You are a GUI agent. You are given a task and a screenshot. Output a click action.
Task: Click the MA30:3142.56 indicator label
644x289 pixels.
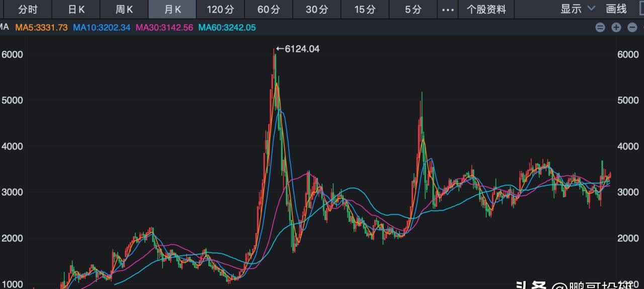pyautogui.click(x=164, y=28)
